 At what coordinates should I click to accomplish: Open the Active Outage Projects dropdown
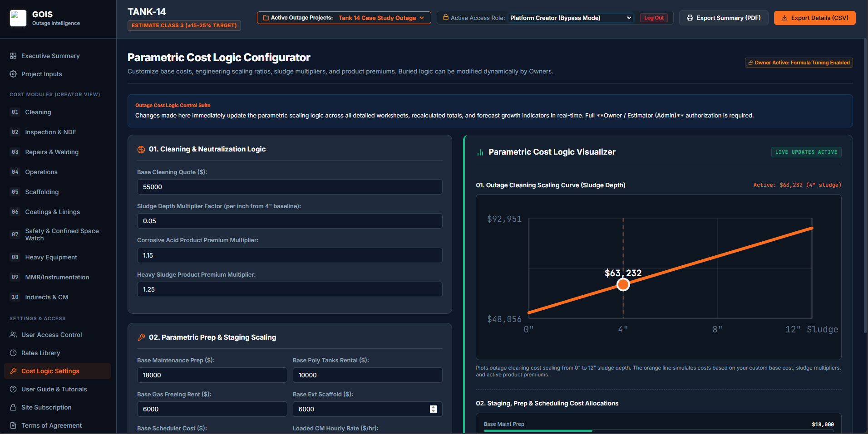pyautogui.click(x=344, y=18)
